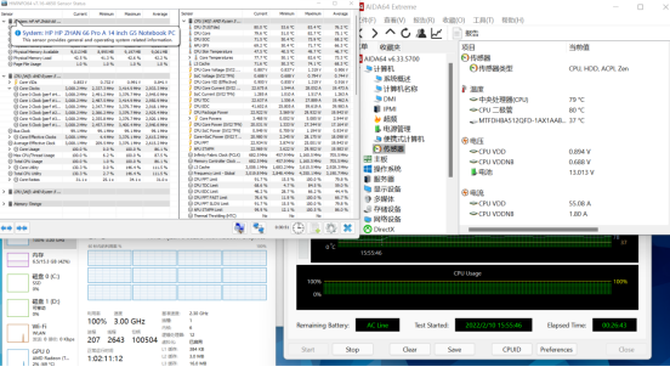Viewport: 670px width, 367px height.
Task: Stop the stability test
Action: tap(352, 349)
